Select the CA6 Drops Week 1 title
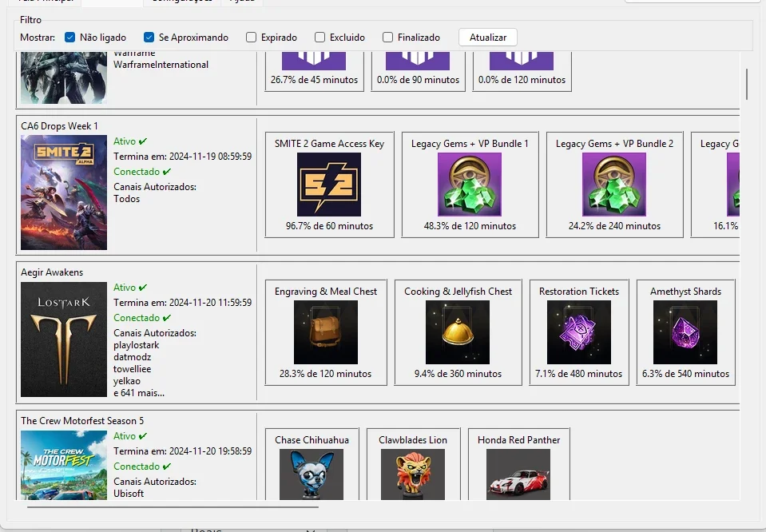This screenshot has width=766, height=532. click(59, 126)
